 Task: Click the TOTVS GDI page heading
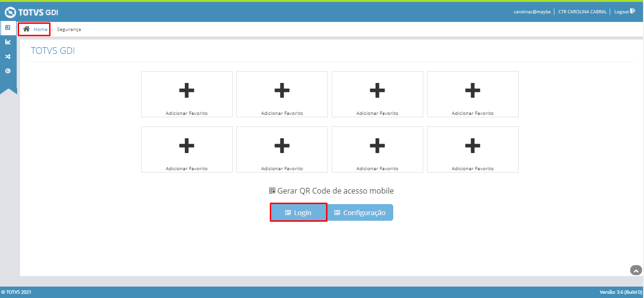pos(53,51)
